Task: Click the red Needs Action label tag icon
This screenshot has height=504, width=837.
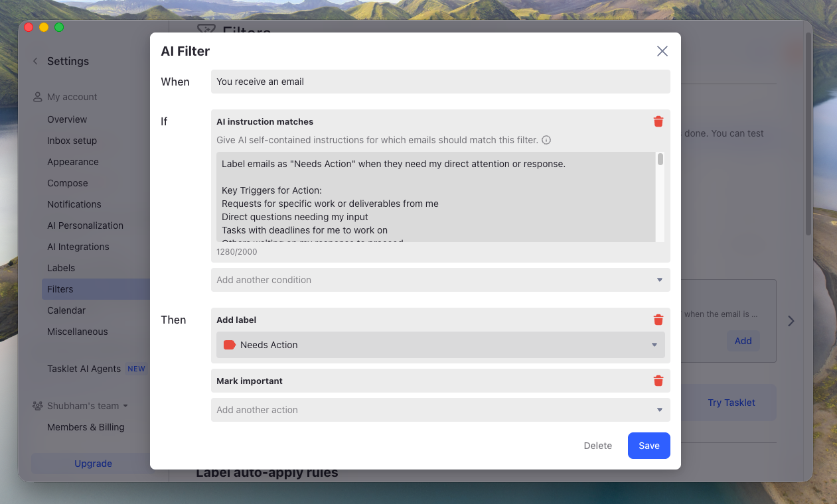Action: pos(230,345)
